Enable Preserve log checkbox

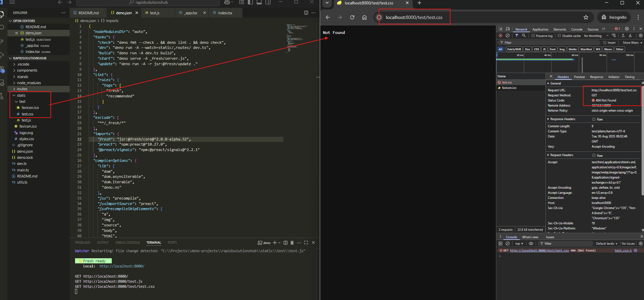(533, 36)
